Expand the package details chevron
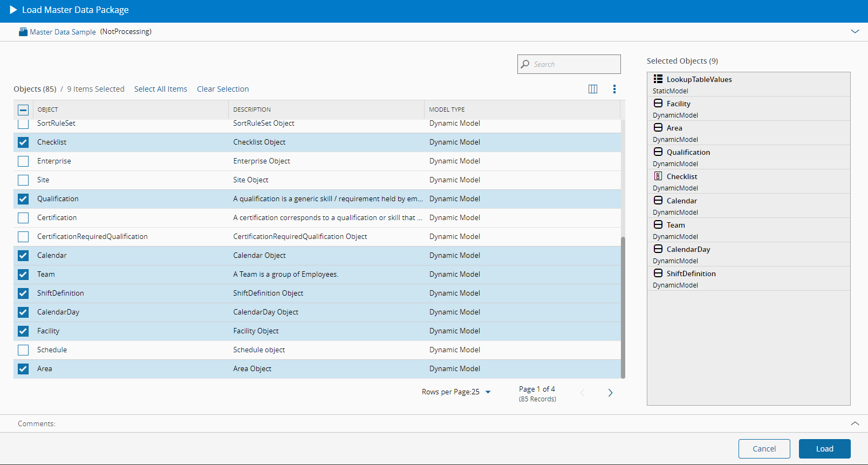 tap(855, 32)
